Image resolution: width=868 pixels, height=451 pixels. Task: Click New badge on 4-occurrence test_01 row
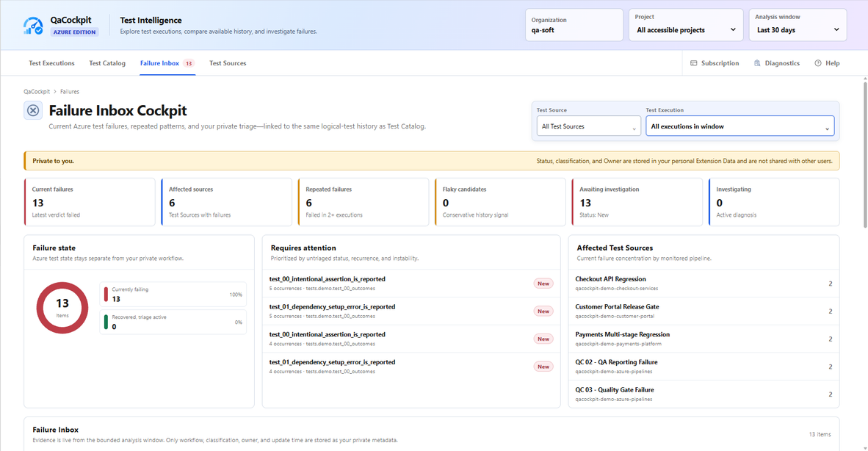pos(543,367)
